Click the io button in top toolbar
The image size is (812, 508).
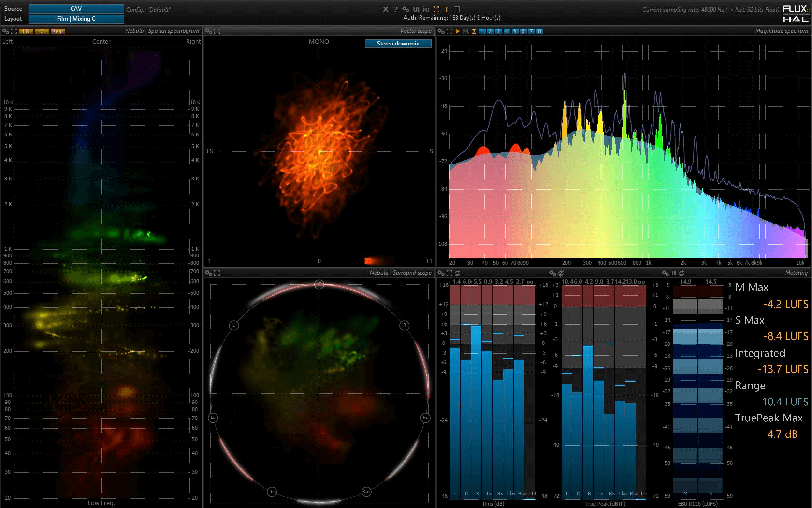(426, 9)
